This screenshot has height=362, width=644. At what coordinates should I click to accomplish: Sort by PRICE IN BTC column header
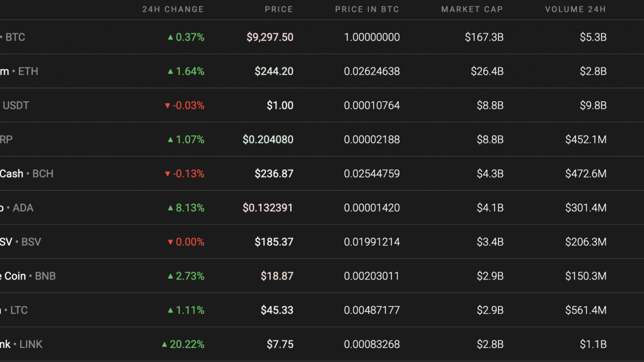[367, 9]
